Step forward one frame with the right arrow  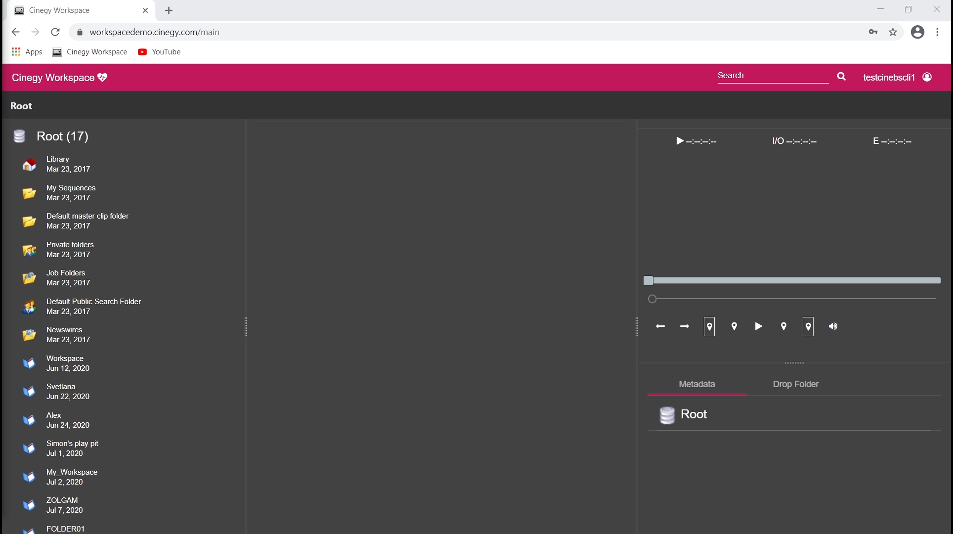point(684,326)
